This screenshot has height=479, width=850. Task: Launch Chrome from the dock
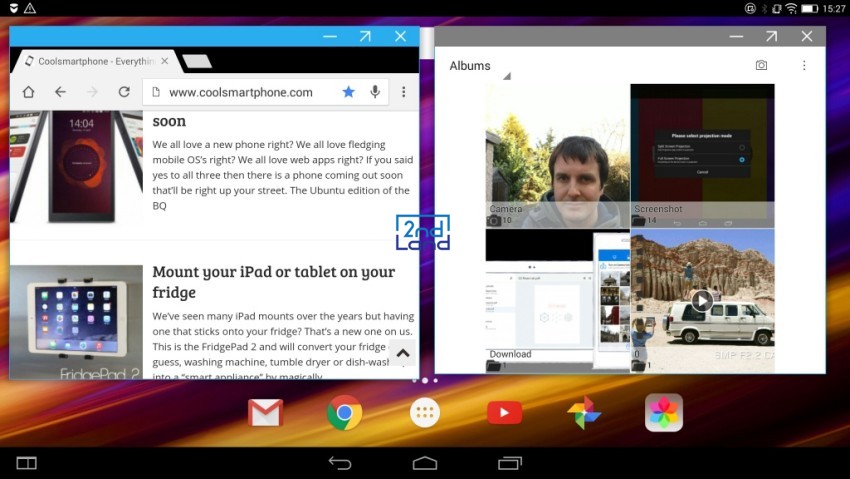pos(344,413)
